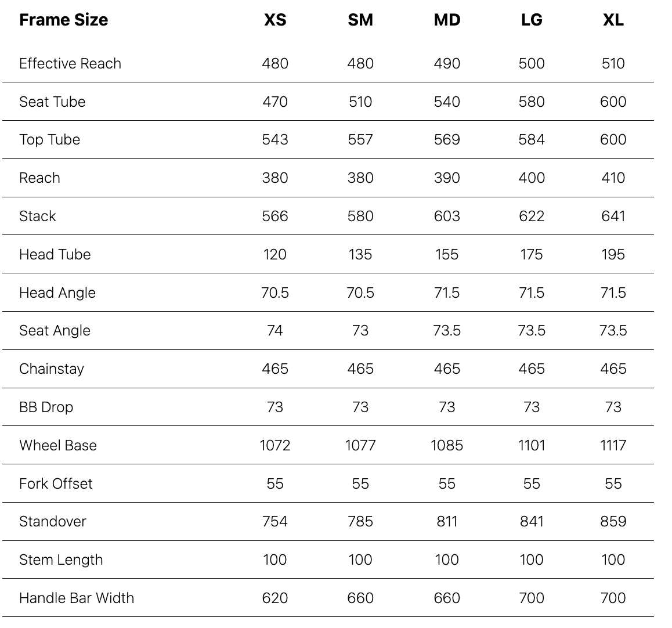This screenshot has width=672, height=628.
Task: Select the Effective Reach row label
Action: click(70, 63)
